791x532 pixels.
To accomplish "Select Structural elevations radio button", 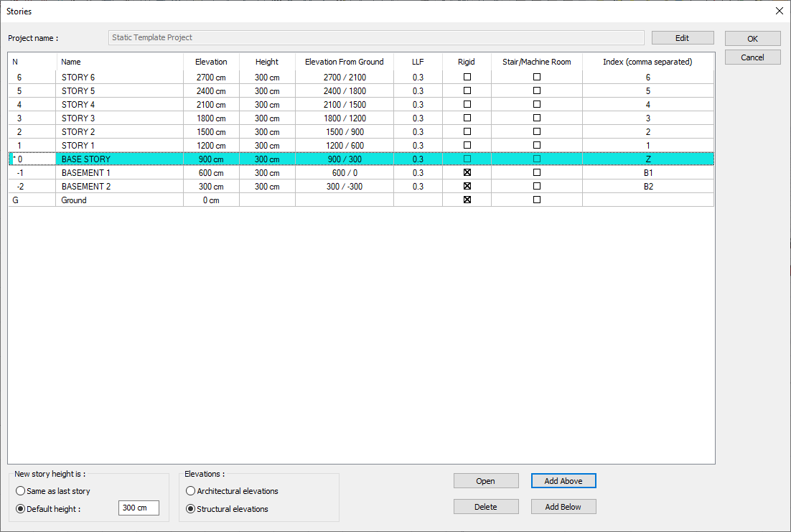I will [x=190, y=509].
